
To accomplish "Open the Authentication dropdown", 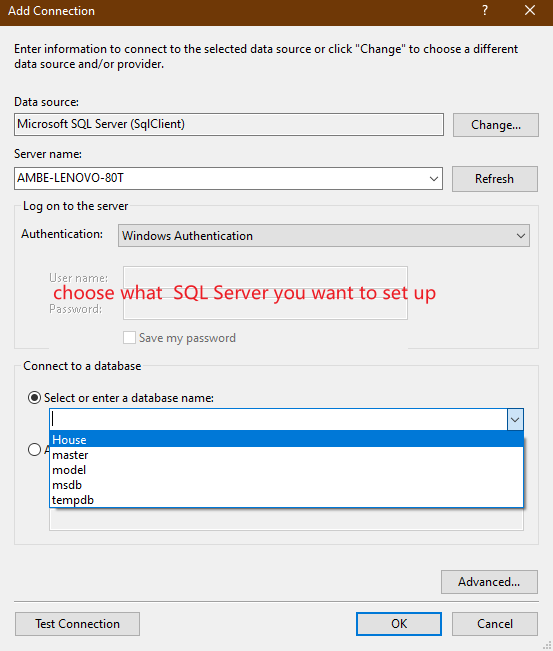I will click(x=324, y=236).
